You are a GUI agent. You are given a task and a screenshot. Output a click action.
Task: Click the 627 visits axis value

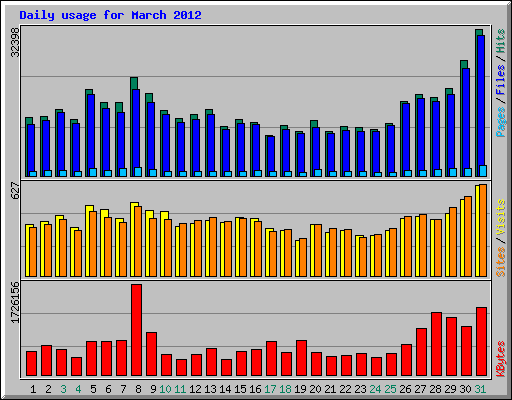click(x=15, y=191)
